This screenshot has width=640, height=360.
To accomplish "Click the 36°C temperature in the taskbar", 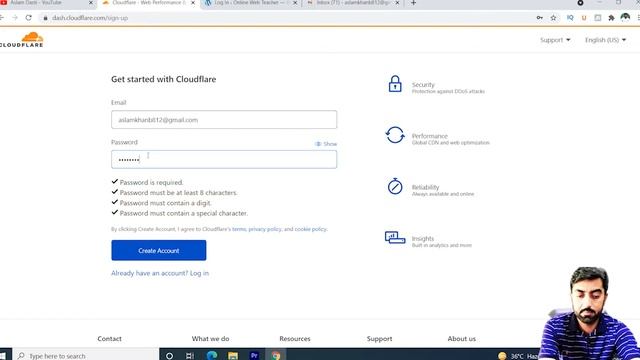I will tap(517, 356).
